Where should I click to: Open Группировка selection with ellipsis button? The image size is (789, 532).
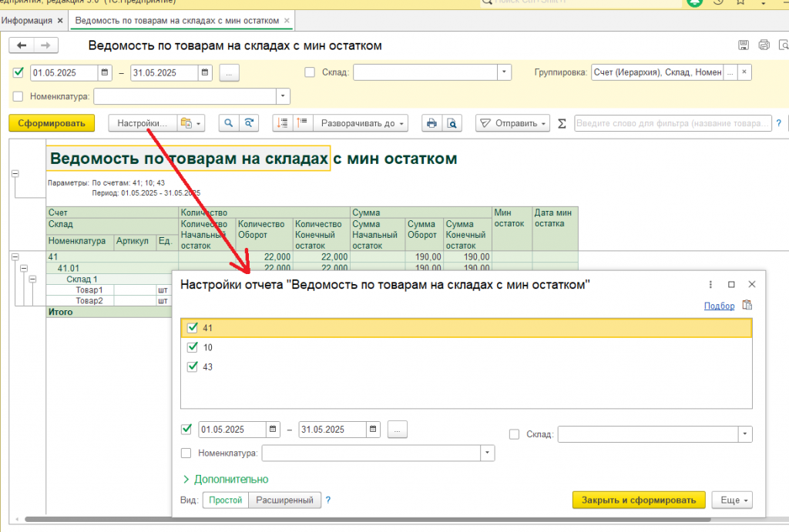tap(730, 72)
